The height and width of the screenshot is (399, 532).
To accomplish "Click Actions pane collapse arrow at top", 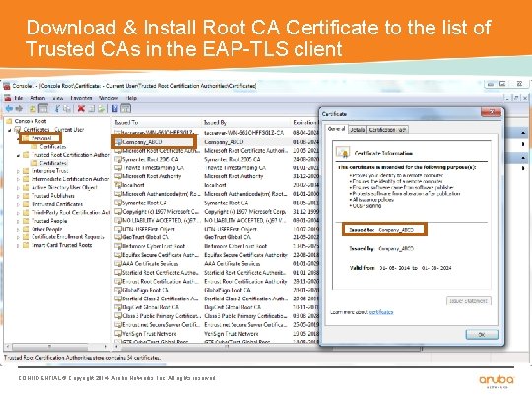I will coord(523,133).
